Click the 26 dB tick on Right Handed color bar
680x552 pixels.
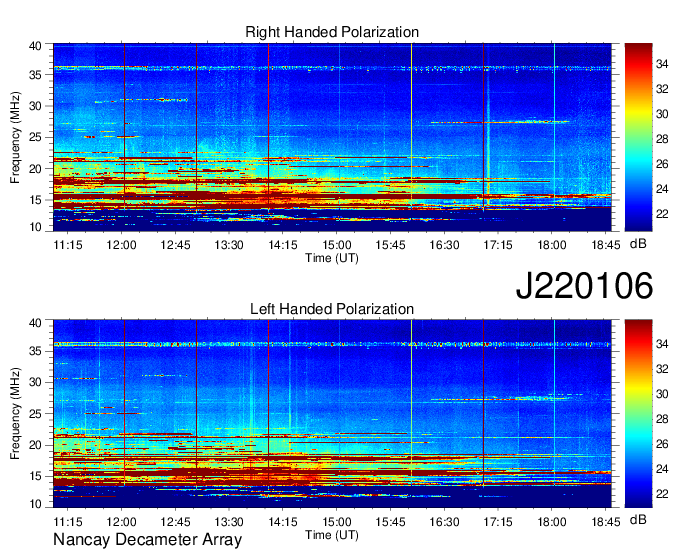pos(662,164)
